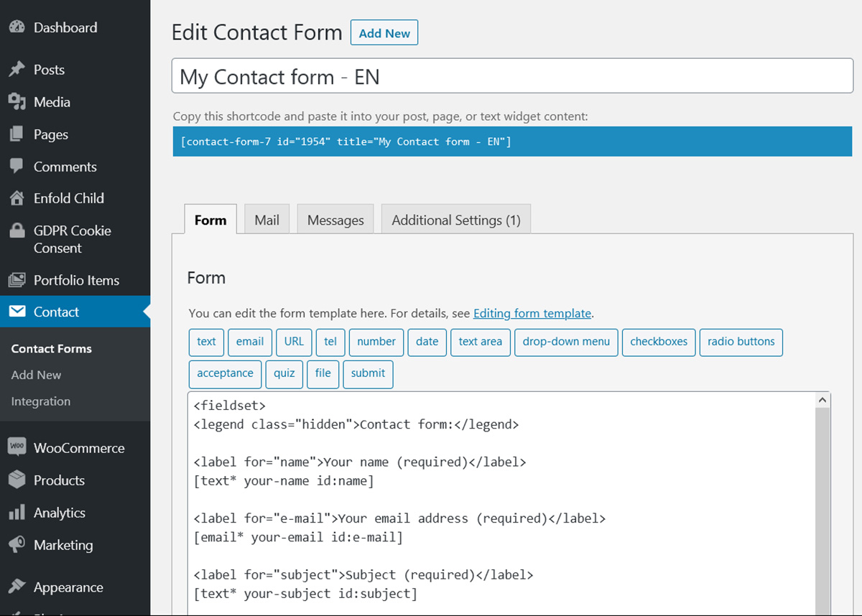The height and width of the screenshot is (616, 862).
Task: Click the Pages icon in sidebar
Action: (17, 134)
